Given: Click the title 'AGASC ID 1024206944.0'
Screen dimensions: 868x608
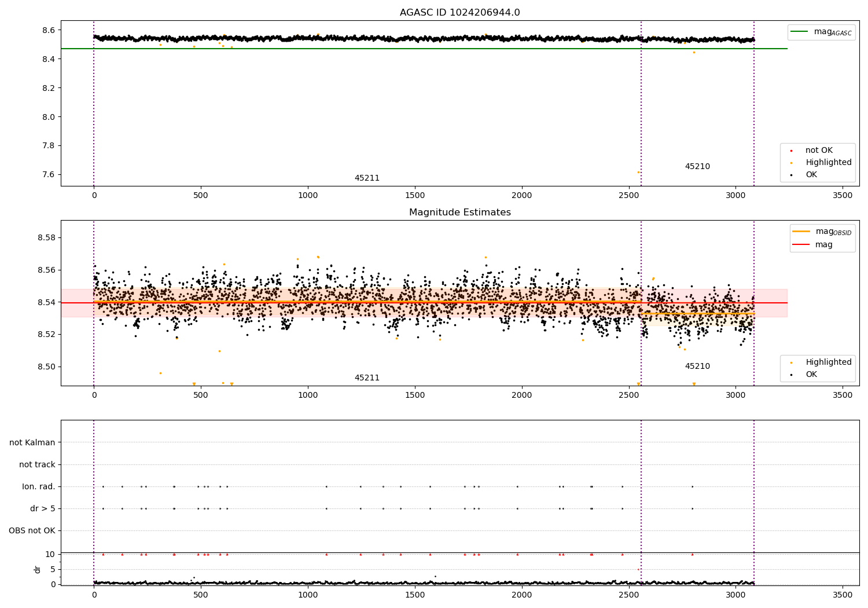Looking at the screenshot, I should click(x=459, y=13).
